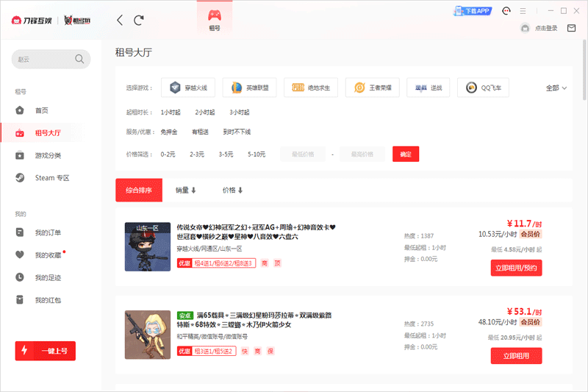
Task: Open the 山东一区 account thumbnail
Action: [x=148, y=247]
